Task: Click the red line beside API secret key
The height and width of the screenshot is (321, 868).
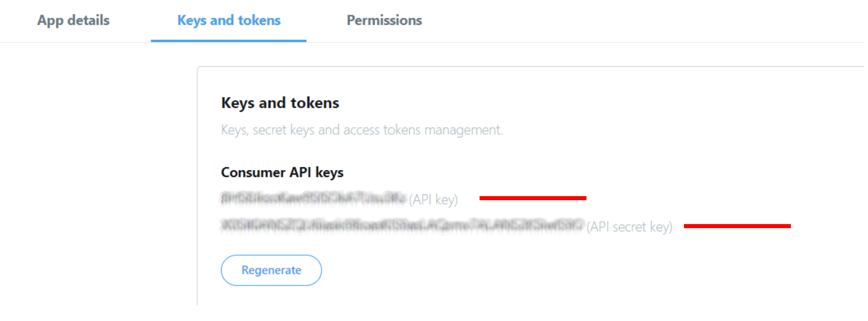Action: click(737, 226)
